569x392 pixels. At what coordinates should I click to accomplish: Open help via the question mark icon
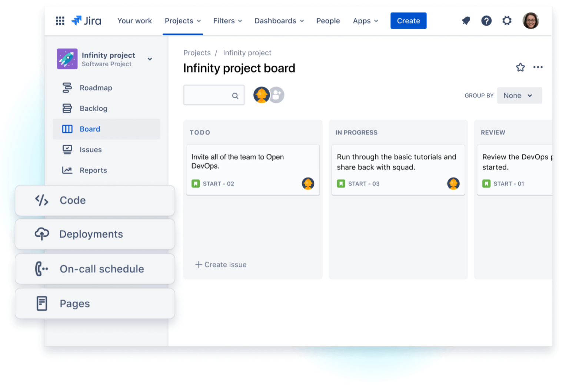[486, 21]
